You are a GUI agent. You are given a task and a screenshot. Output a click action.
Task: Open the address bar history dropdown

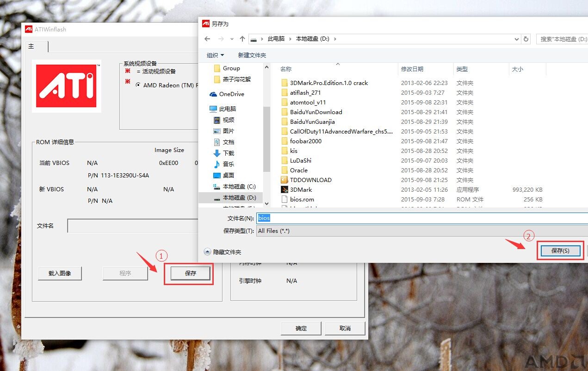(x=517, y=39)
